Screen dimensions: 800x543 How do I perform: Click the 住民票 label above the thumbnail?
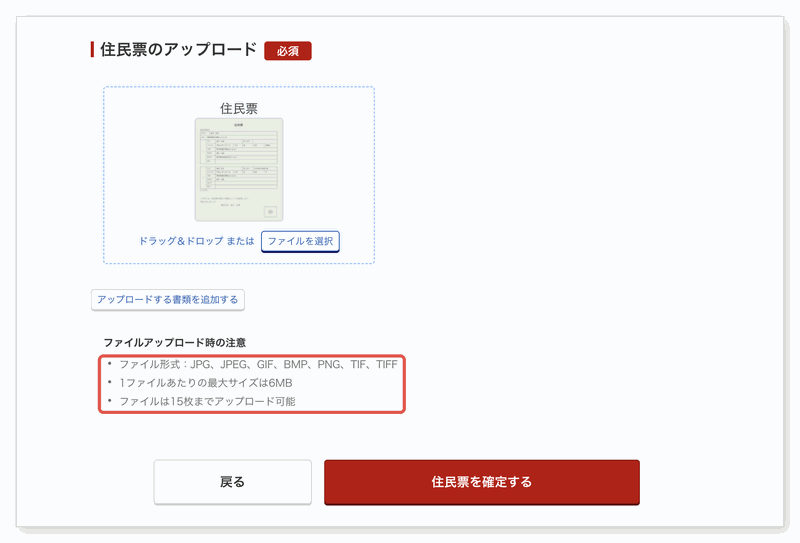coord(239,108)
